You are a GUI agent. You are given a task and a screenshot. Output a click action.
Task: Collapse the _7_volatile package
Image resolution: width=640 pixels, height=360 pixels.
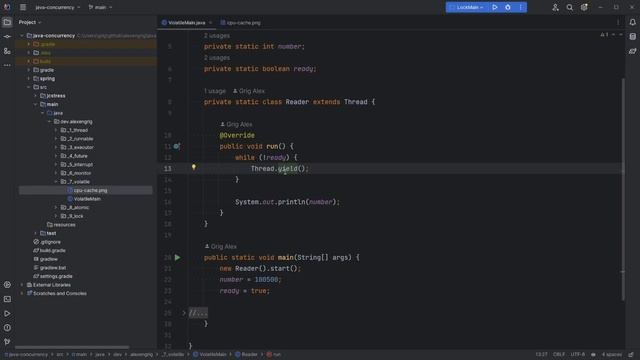point(56,182)
